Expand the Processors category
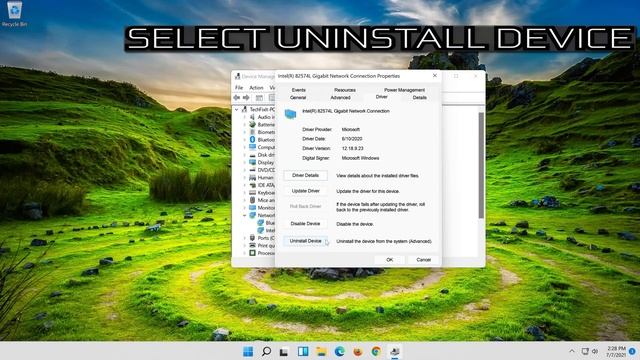This screenshot has width=640, height=360. (245, 253)
